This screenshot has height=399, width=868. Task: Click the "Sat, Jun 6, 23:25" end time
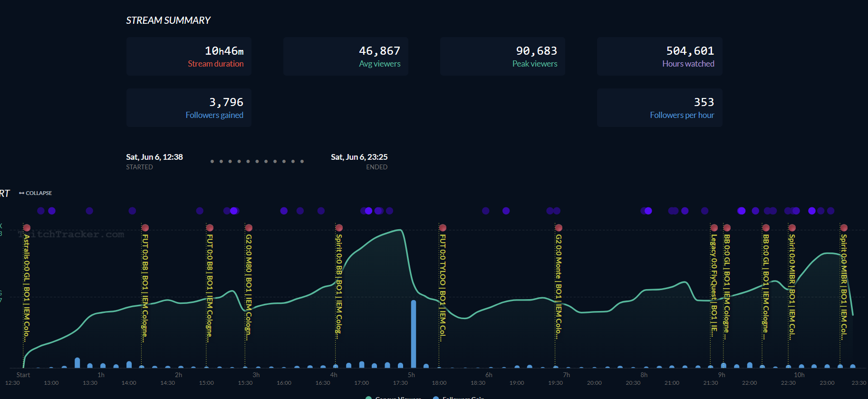359,157
